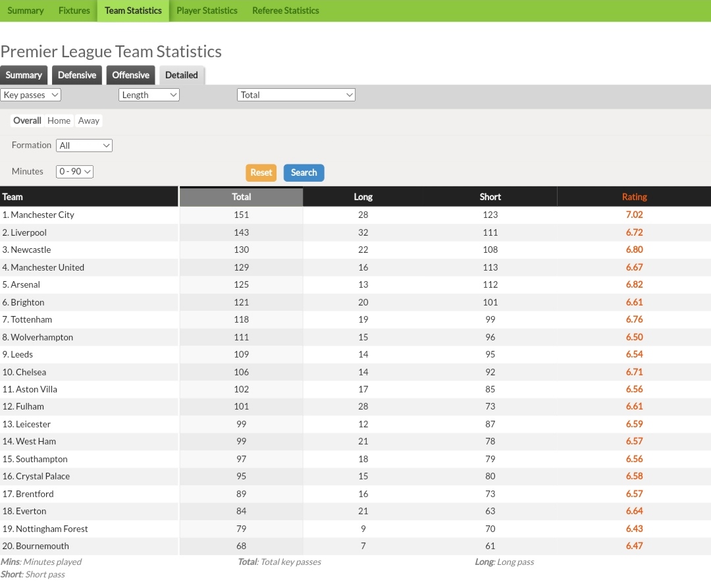Switch to the Offensive sub-tab

(130, 75)
